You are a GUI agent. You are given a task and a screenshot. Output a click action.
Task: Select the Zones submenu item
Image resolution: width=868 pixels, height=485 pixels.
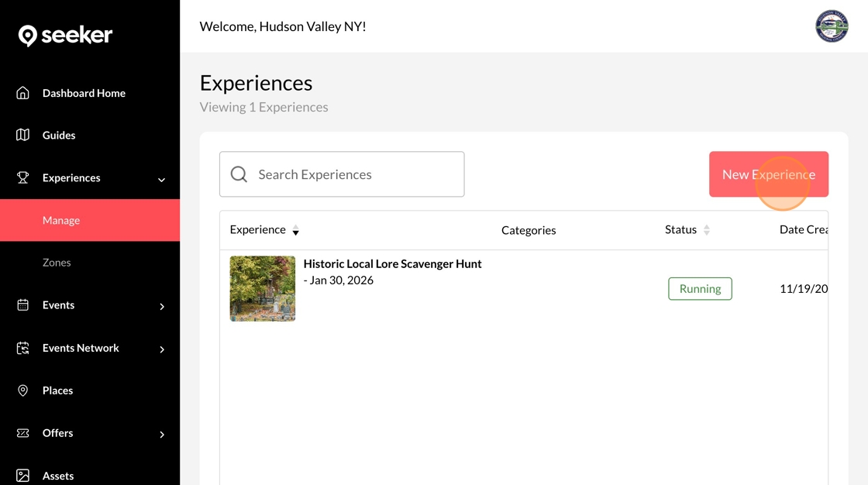tap(57, 263)
